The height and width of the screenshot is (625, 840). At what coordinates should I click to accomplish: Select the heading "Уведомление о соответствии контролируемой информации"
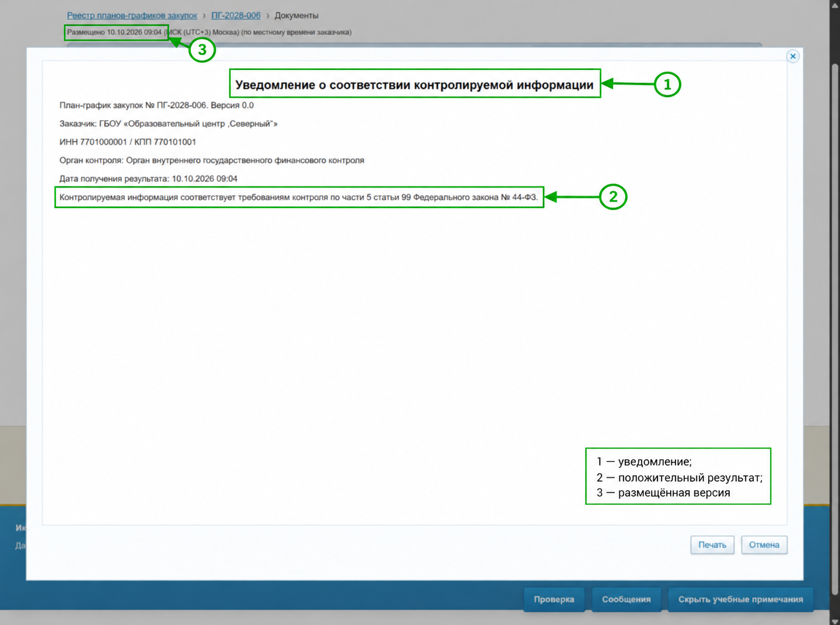414,85
